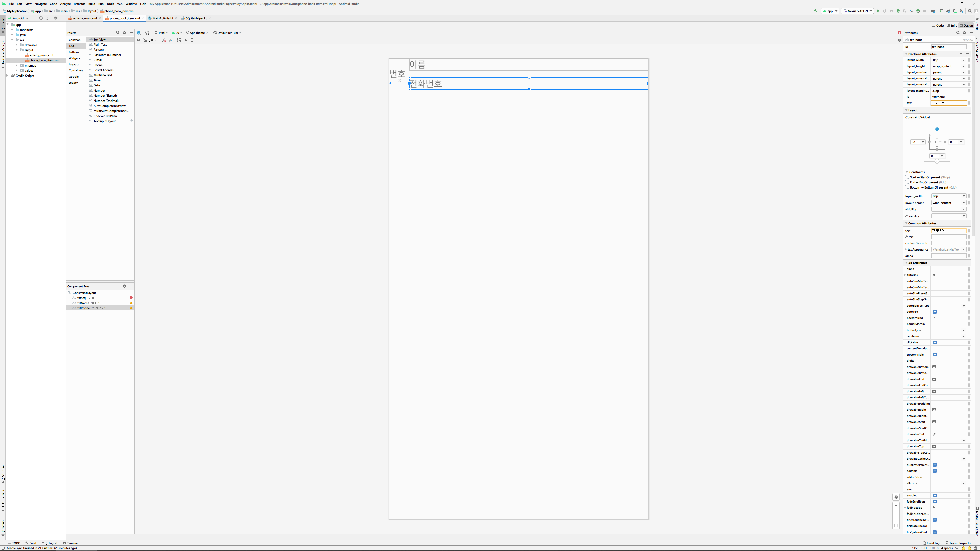Open the Profiler gauge icon

point(912,11)
